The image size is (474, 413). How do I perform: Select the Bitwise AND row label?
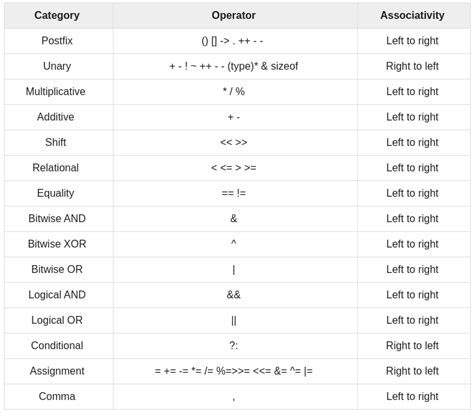click(x=57, y=218)
